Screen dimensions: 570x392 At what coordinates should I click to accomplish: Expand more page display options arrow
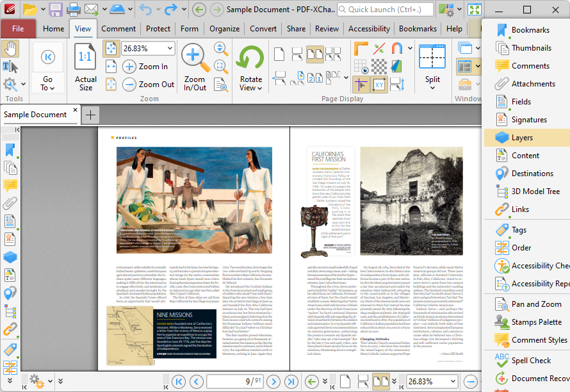pyautogui.click(x=346, y=78)
